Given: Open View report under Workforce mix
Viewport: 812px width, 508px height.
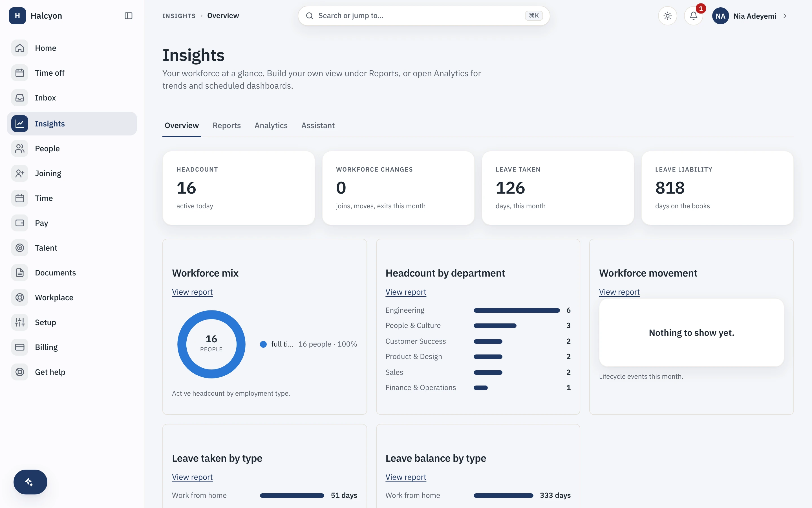Looking at the screenshot, I should [x=192, y=292].
